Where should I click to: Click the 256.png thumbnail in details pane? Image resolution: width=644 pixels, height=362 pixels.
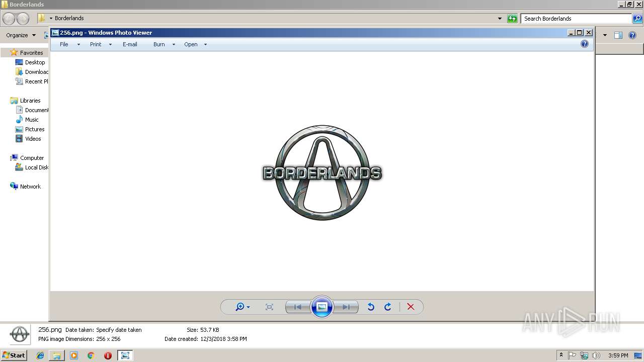[20, 334]
